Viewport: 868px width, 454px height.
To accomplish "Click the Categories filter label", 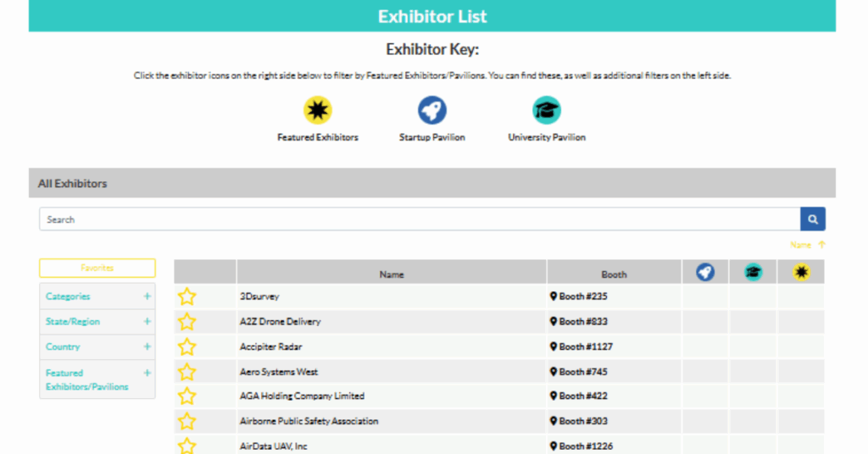I will [68, 296].
